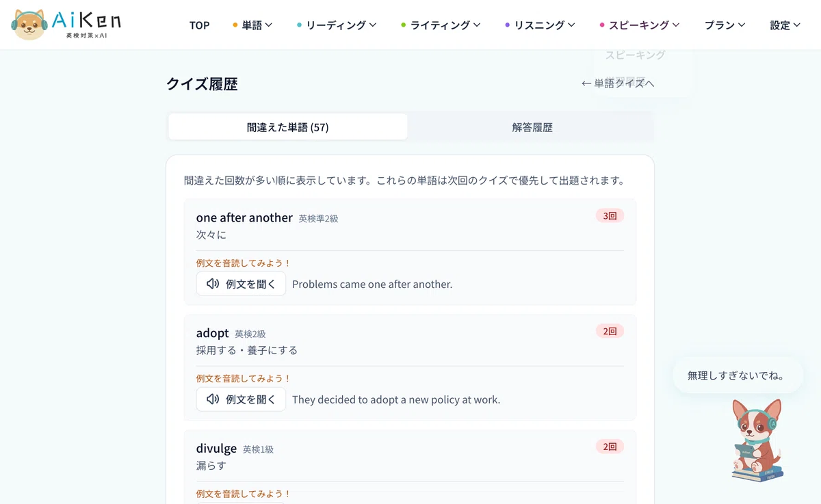The width and height of the screenshot is (821, 504).
Task: Select the 間違えた単語 (57) tab
Action: point(288,127)
